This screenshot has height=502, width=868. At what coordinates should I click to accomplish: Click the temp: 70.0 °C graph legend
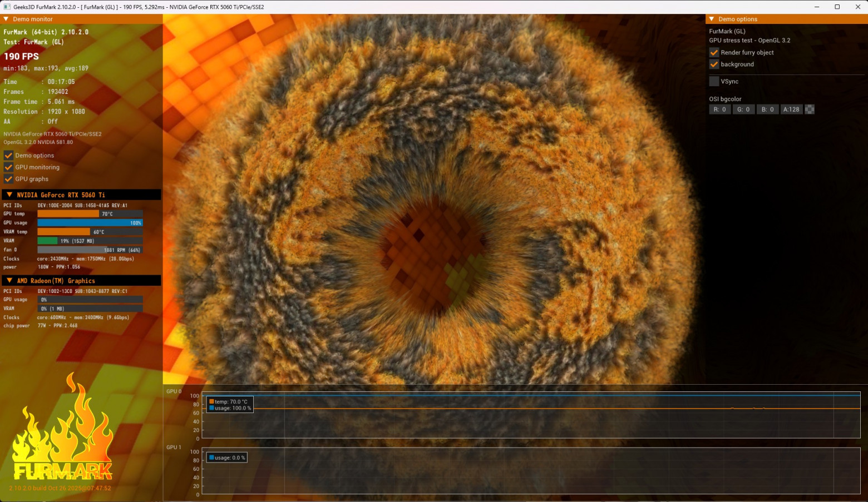pyautogui.click(x=229, y=401)
